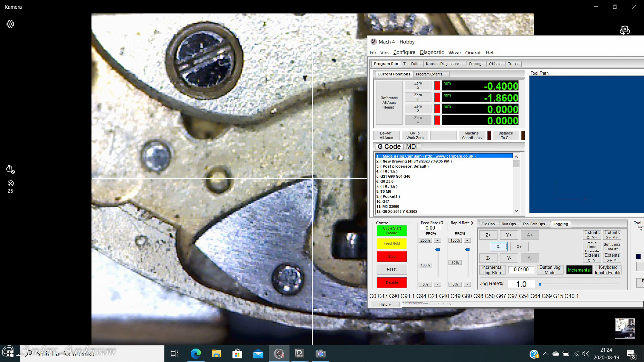
Task: Toggle Machine Coordinates display
Action: point(472,135)
